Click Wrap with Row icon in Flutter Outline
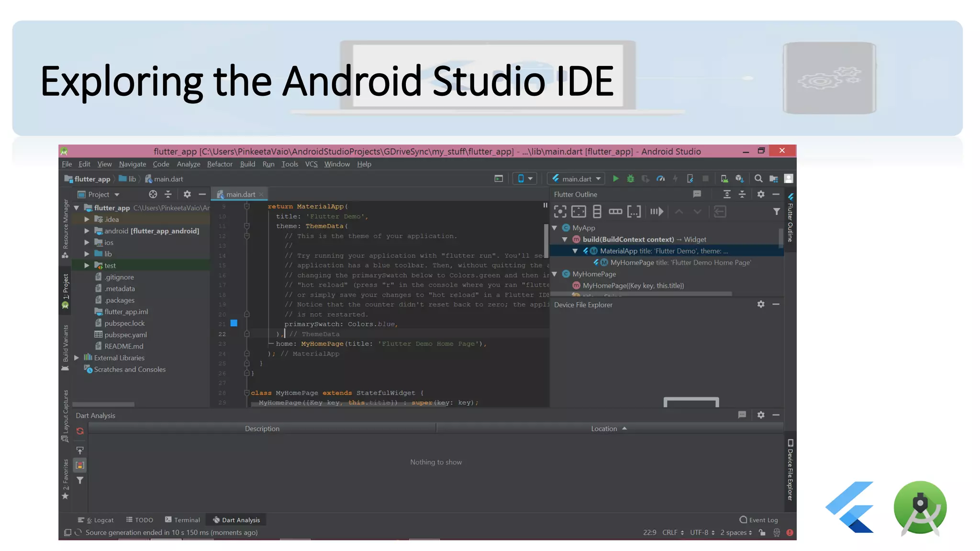 615,211
